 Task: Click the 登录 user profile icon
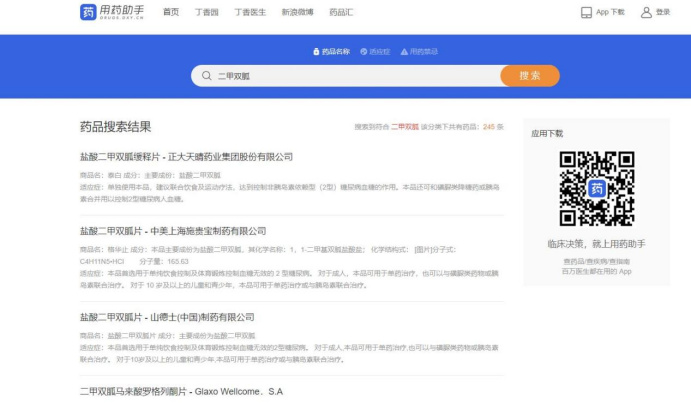coord(646,12)
